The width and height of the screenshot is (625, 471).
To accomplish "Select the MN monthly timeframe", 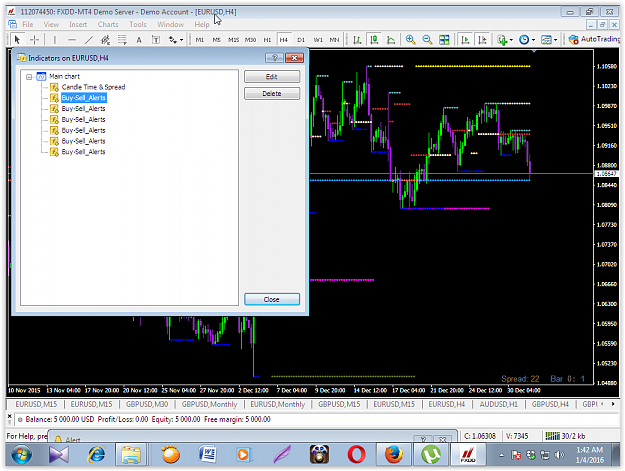I will (x=334, y=40).
